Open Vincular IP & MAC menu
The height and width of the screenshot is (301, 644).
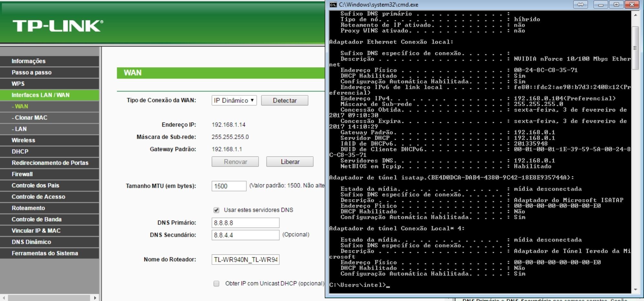(50, 231)
